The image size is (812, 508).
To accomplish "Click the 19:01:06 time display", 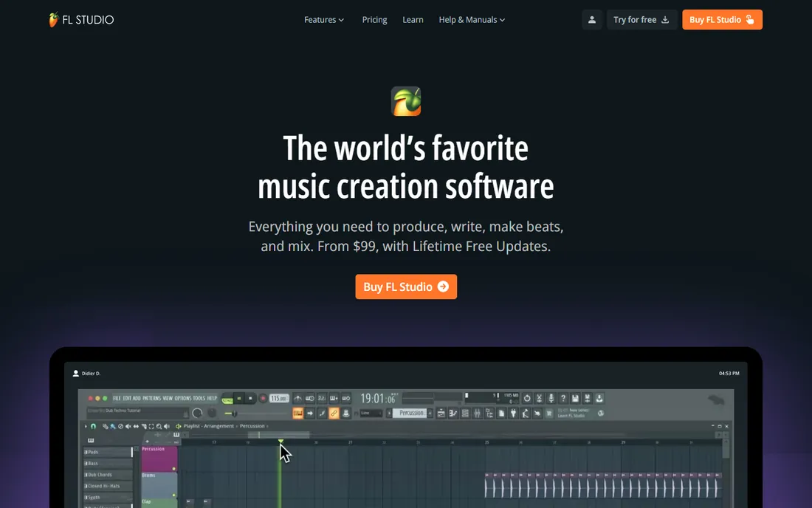I will point(379,398).
